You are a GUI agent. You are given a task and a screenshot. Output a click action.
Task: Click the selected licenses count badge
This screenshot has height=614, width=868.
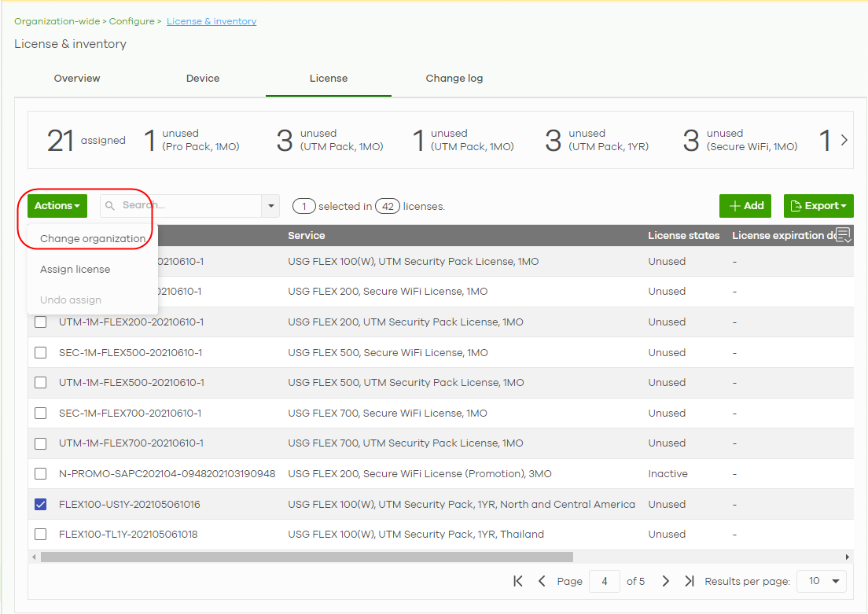(304, 206)
